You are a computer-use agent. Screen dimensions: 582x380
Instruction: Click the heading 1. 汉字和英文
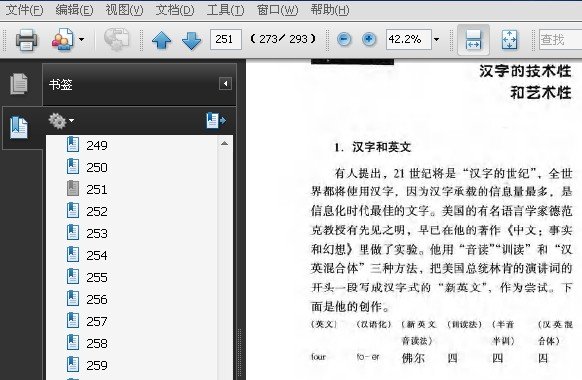tap(373, 147)
